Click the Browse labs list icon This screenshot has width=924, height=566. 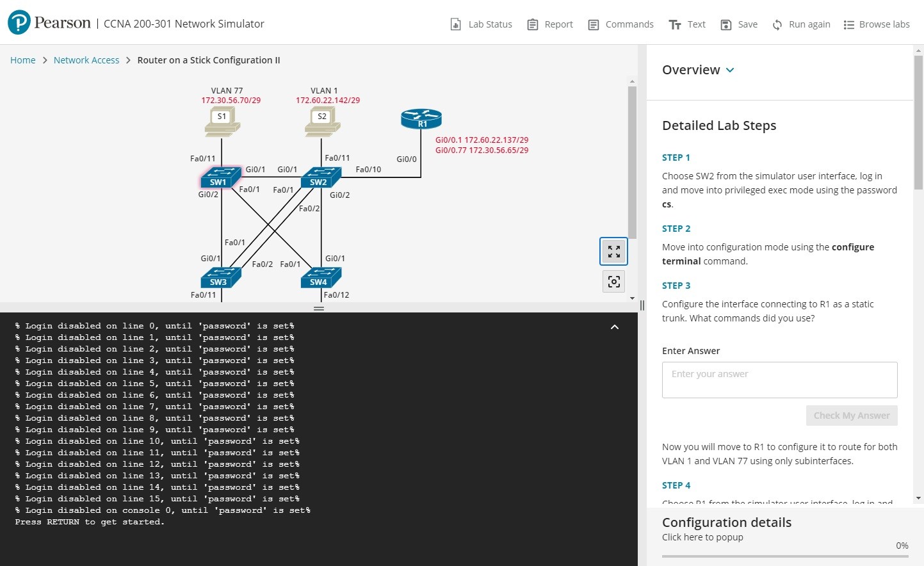click(x=849, y=25)
